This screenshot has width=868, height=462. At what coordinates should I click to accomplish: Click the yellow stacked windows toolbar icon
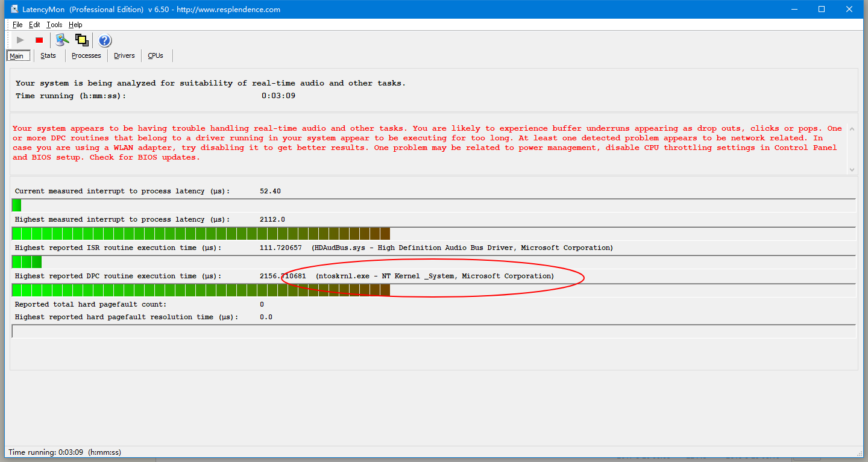tap(81, 40)
